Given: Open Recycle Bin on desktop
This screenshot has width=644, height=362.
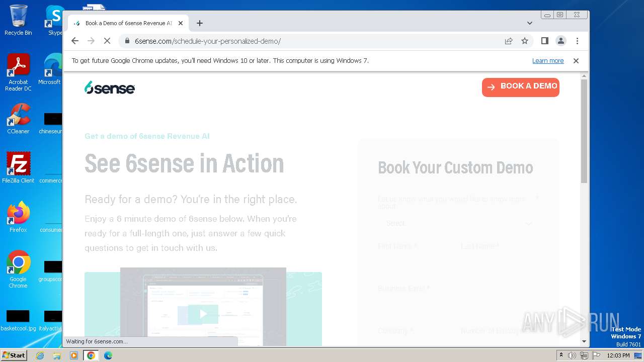Looking at the screenshot, I should [18, 20].
